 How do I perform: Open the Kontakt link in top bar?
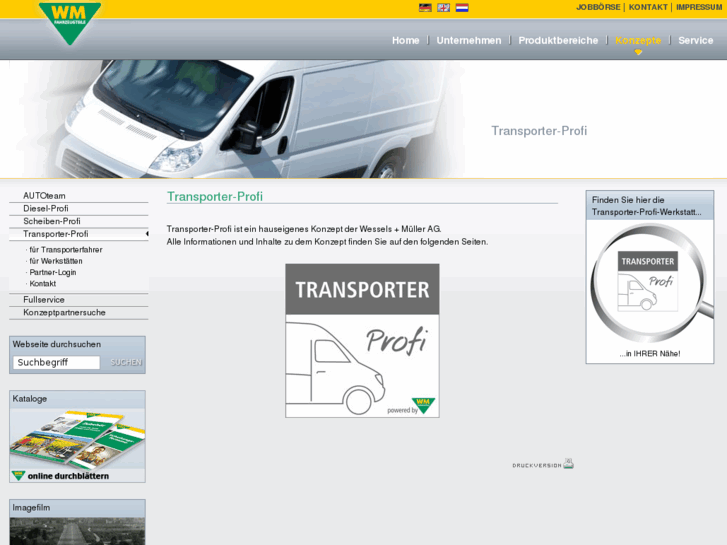(648, 7)
